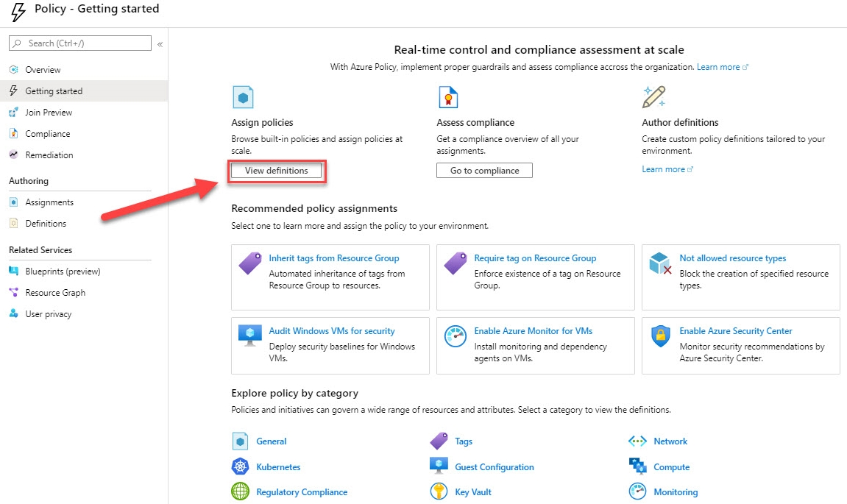This screenshot has height=504, width=847.
Task: Browse the Monitoring policy category link
Action: tap(676, 492)
